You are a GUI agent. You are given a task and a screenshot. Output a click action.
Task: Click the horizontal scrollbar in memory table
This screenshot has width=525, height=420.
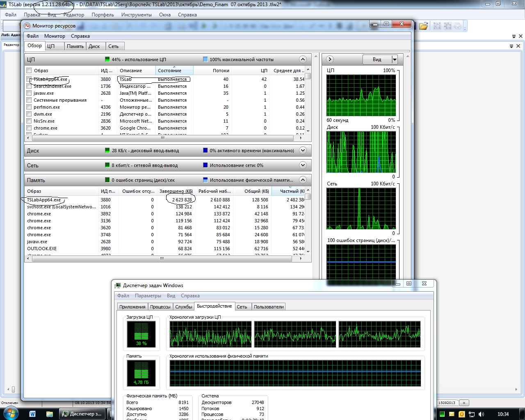[x=162, y=258]
